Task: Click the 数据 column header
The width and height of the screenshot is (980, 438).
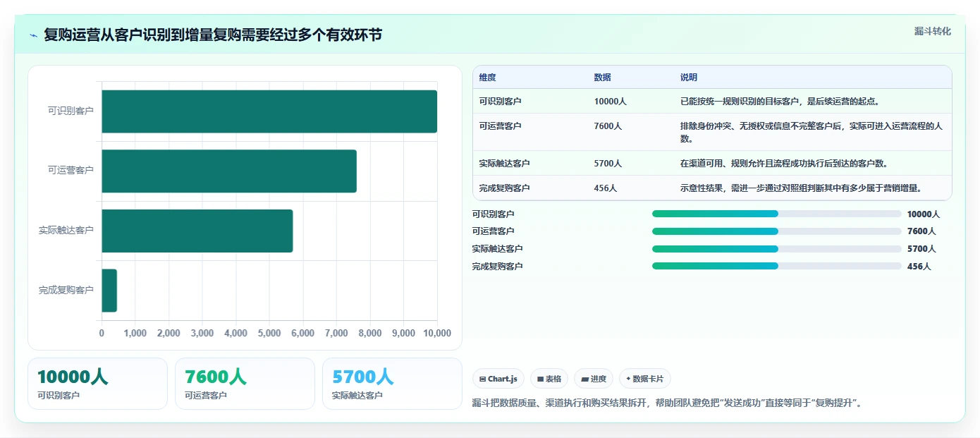Action: click(x=603, y=78)
